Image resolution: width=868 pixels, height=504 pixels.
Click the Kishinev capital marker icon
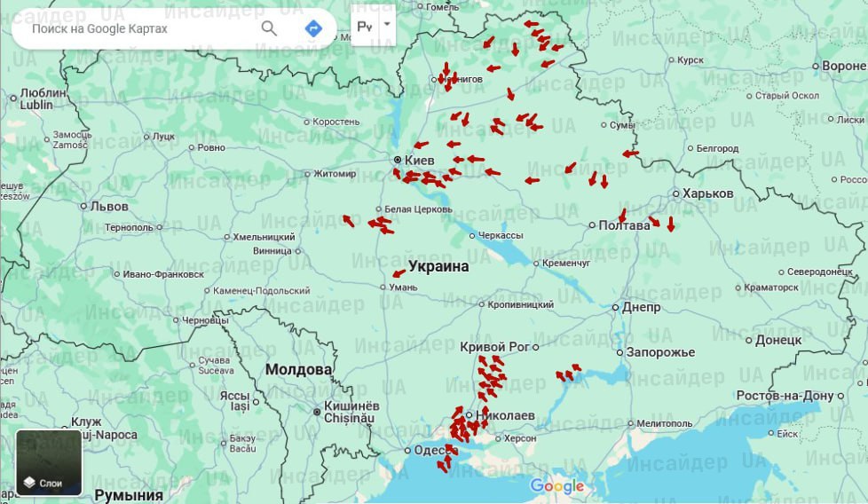coord(316,411)
